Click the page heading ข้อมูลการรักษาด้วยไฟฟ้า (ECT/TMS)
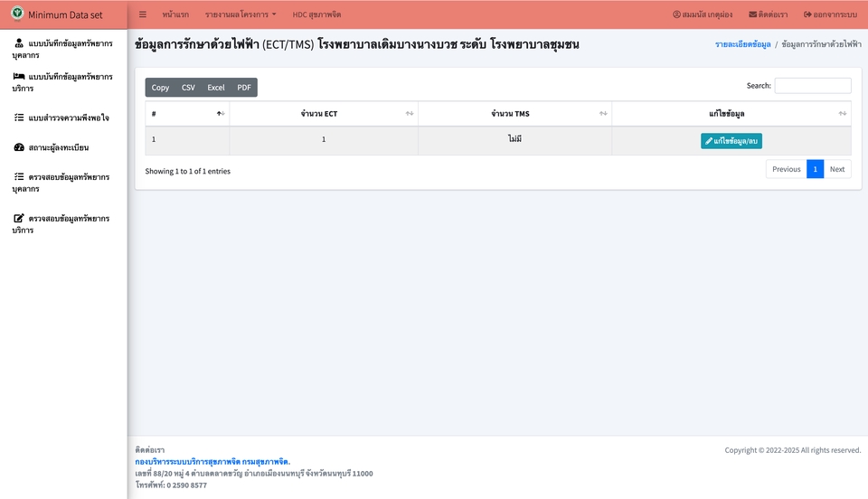 356,44
